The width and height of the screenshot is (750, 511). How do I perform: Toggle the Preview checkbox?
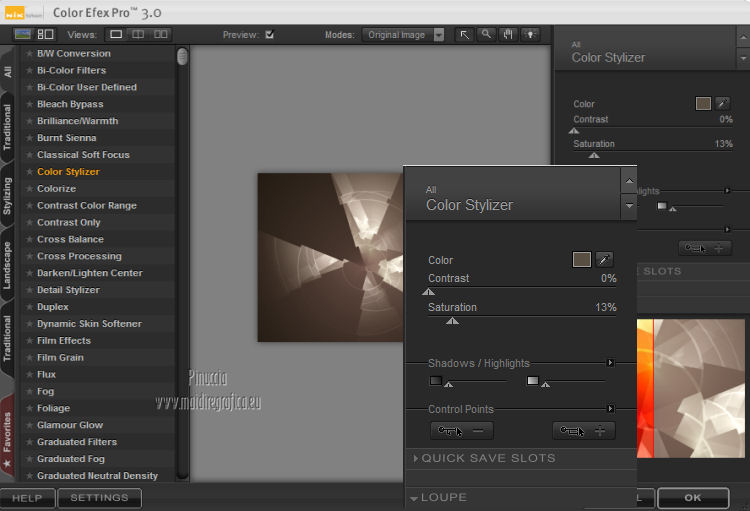point(270,34)
